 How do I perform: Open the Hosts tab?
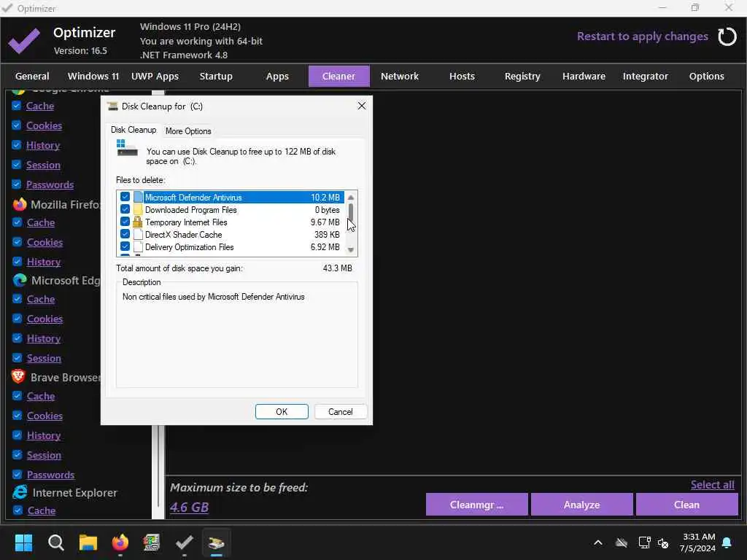tap(462, 76)
